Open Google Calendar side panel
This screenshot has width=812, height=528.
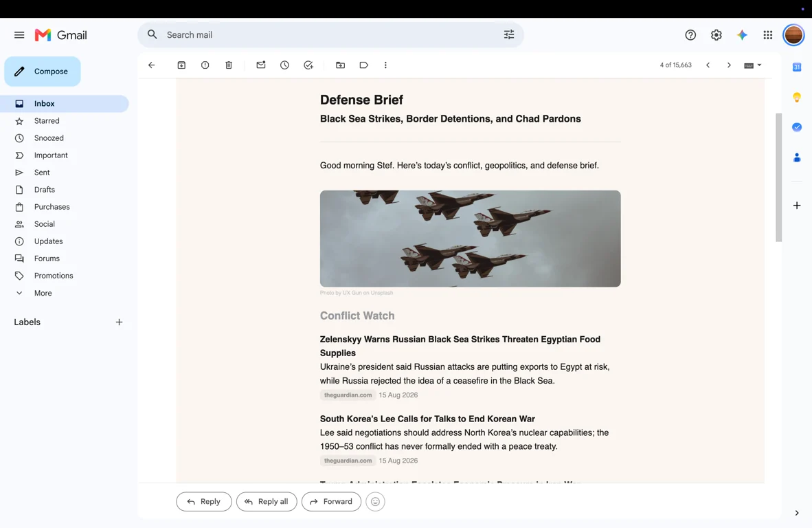[x=797, y=67]
